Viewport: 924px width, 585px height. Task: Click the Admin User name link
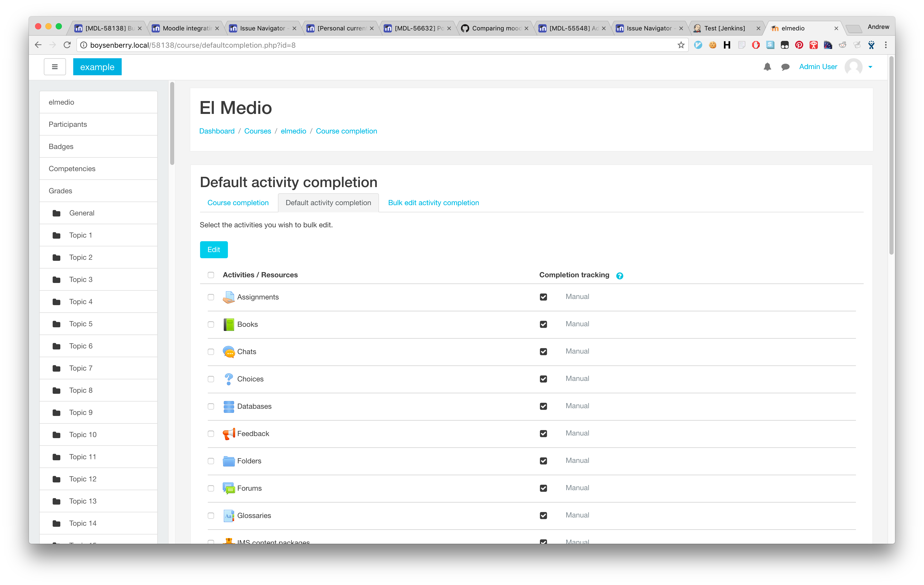point(818,66)
